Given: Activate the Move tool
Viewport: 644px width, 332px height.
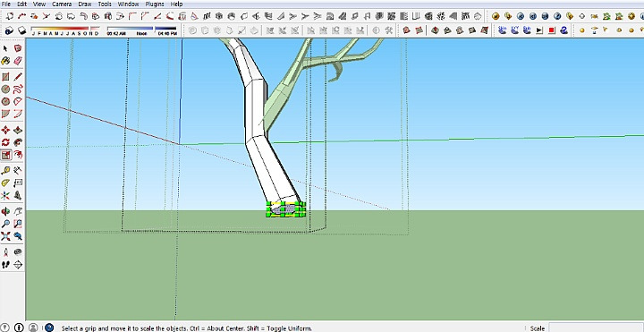Looking at the screenshot, I should pyautogui.click(x=5, y=131).
